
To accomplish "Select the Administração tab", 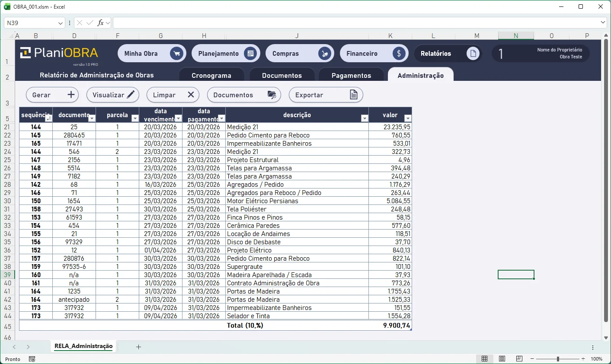I will pos(421,75).
